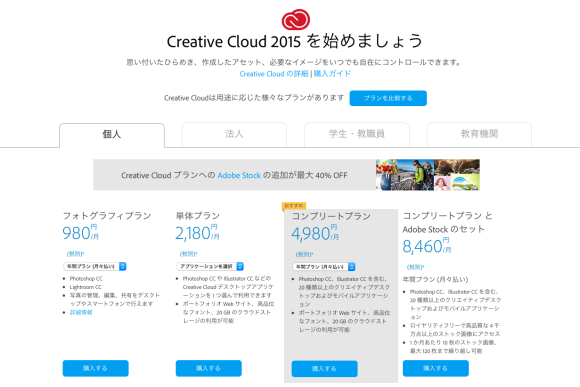This screenshot has height=387, width=580.
Task: Open 詳細情報 link under フォトグラフィプラン
Action: click(x=81, y=313)
